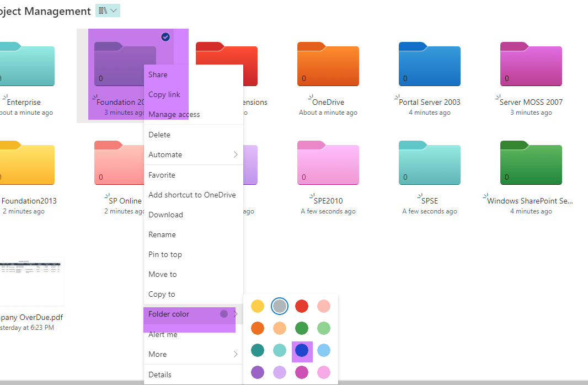Select the dark green color swatch
Image resolution: width=588 pixels, height=385 pixels.
point(302,328)
